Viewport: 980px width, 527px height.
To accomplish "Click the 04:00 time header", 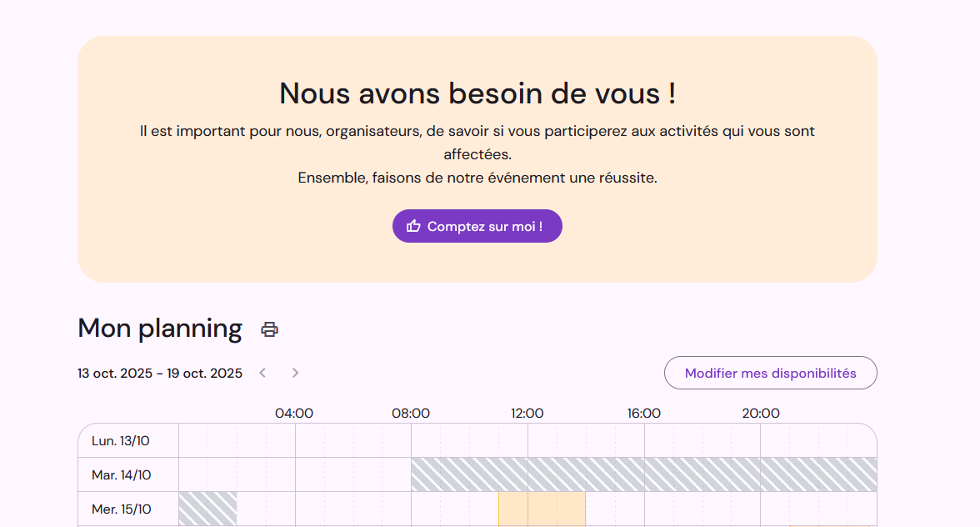I will [x=294, y=413].
